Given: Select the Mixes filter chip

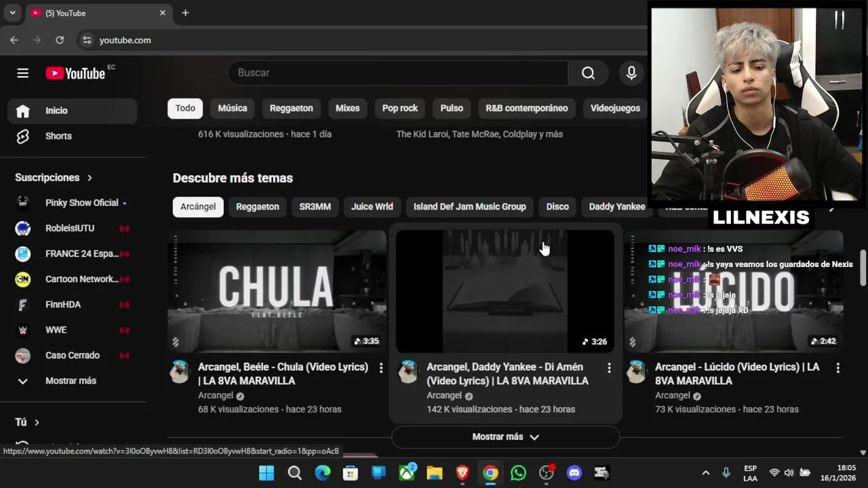Looking at the screenshot, I should click(347, 108).
